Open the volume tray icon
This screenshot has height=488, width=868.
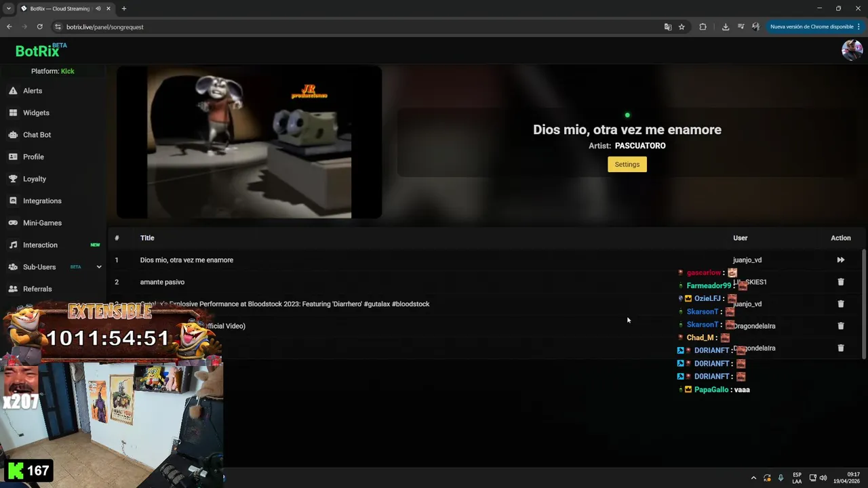(x=823, y=478)
